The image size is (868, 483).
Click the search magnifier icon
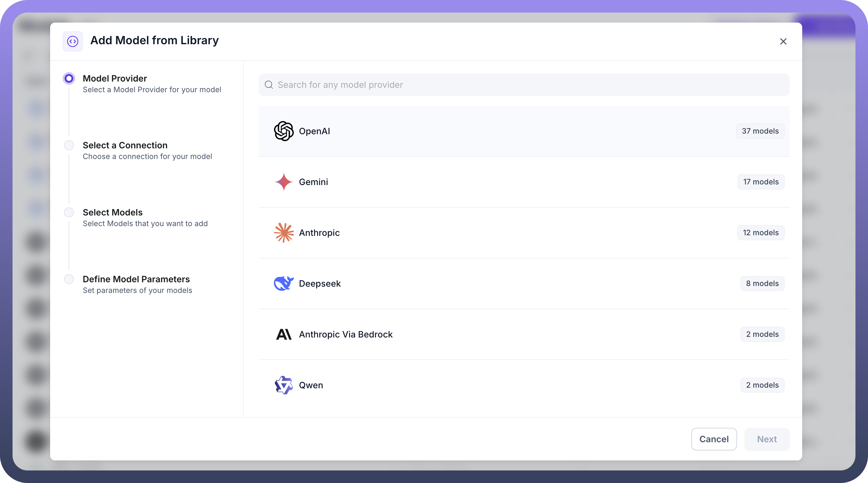point(269,85)
